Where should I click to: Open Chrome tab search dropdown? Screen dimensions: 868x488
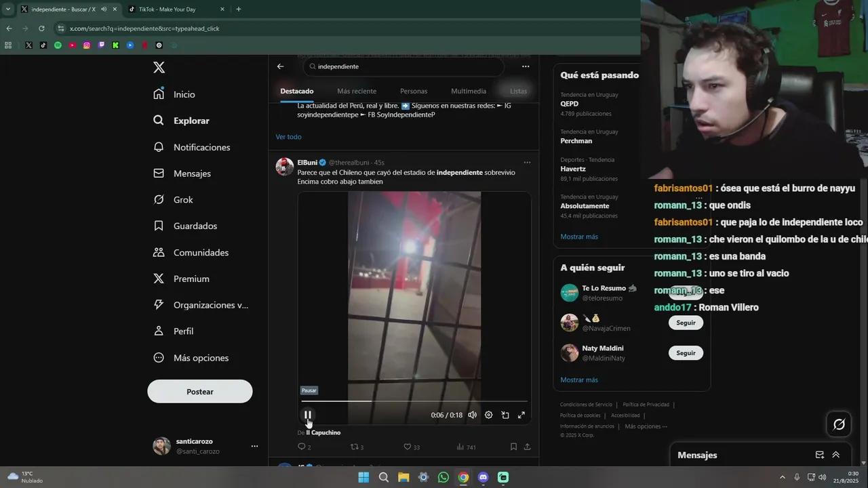(8, 9)
